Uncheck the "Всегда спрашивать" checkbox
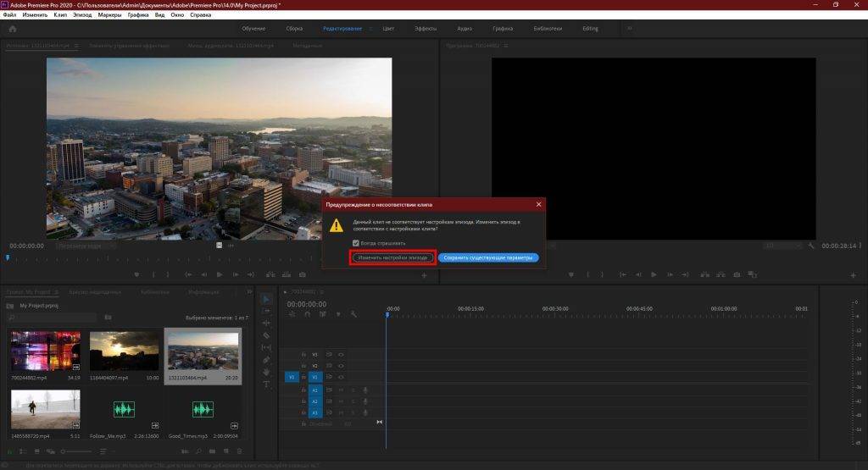This screenshot has width=868, height=470. (356, 243)
